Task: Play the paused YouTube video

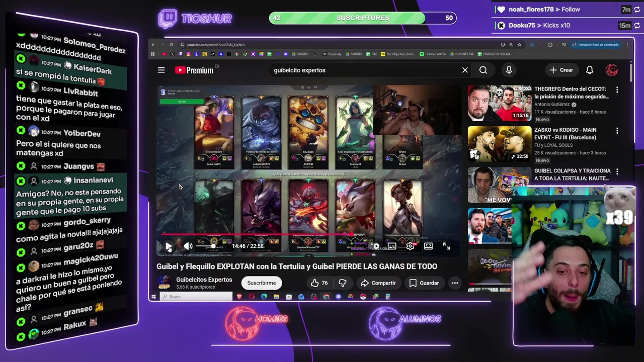Action: pyautogui.click(x=169, y=246)
